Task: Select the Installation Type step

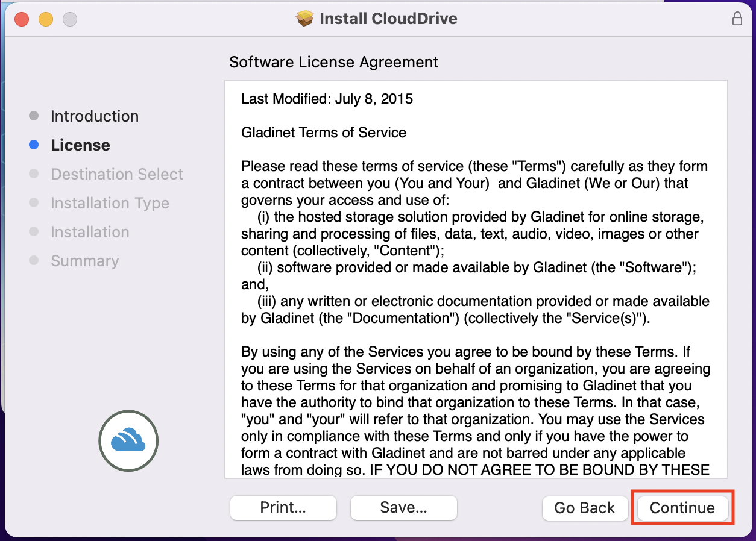Action: (110, 203)
